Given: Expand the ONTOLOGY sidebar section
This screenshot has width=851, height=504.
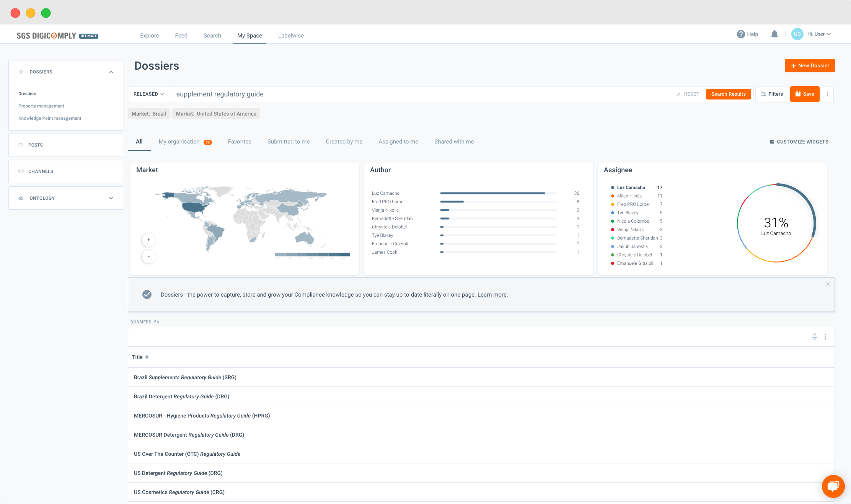Looking at the screenshot, I should click(111, 198).
